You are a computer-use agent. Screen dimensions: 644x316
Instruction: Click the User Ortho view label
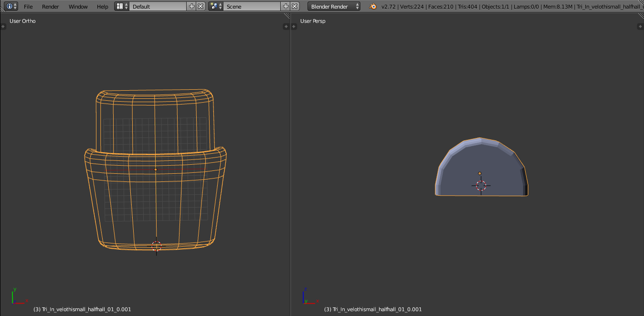[22, 21]
